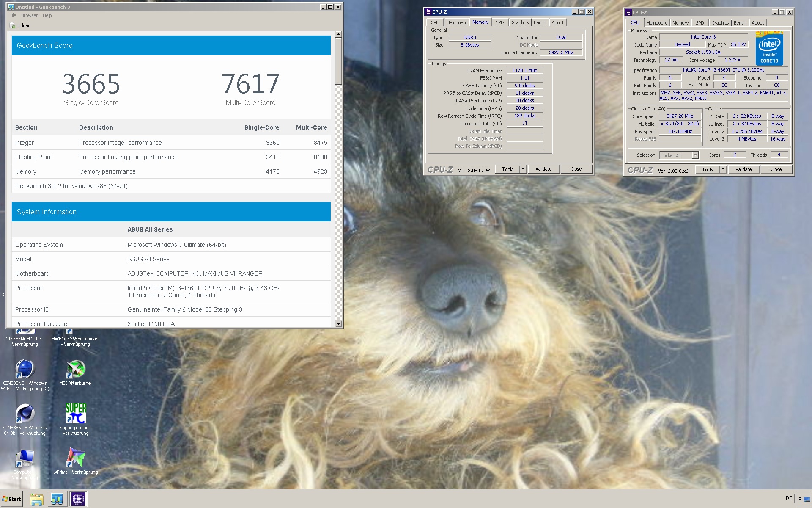Click Floating Point row in Geekbench table
Screen dimensions: 812x508
171,157
